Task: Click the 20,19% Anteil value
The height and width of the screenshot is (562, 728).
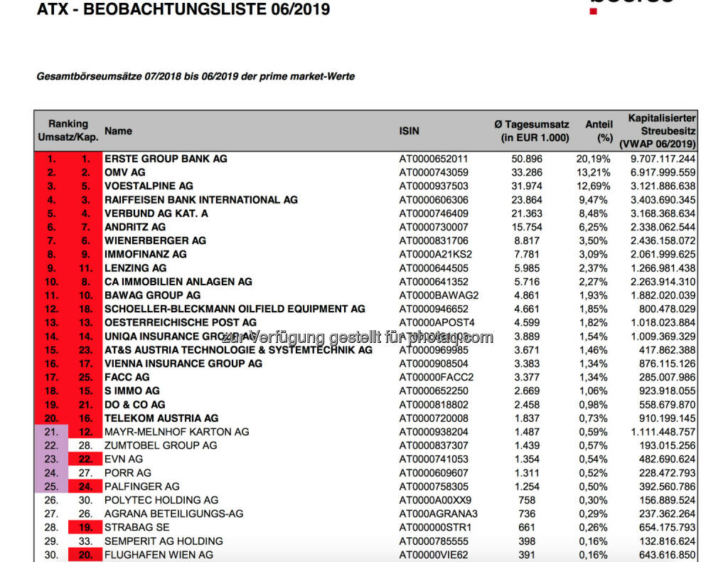Action: [591, 159]
